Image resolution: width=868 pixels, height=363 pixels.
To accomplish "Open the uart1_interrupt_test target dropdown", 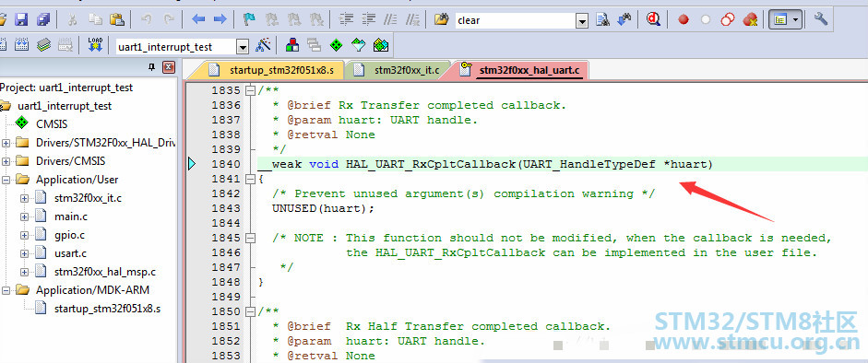I will (243, 48).
